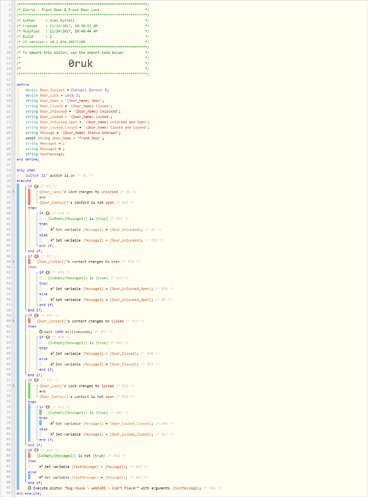Select condition 'contact is not open' on line 74

click(77, 397)
